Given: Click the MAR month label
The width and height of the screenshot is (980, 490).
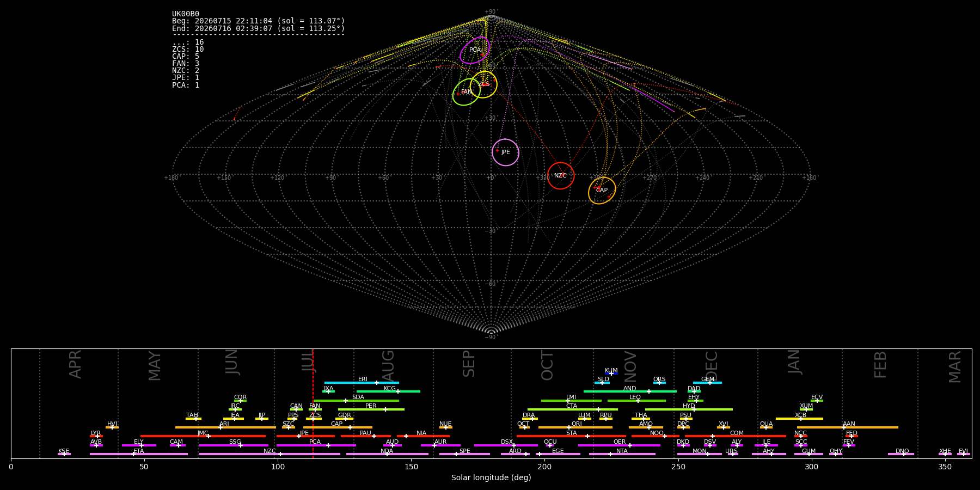Looking at the screenshot, I should (x=955, y=367).
